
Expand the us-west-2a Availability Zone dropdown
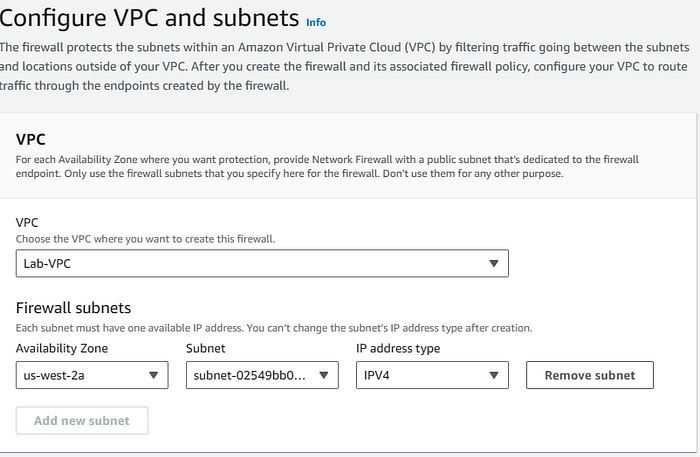[x=92, y=375]
